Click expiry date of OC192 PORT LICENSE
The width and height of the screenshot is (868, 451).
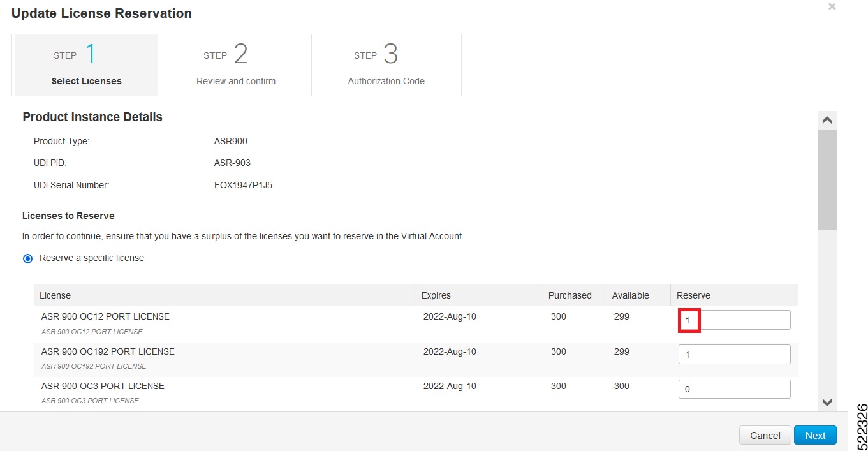point(450,351)
